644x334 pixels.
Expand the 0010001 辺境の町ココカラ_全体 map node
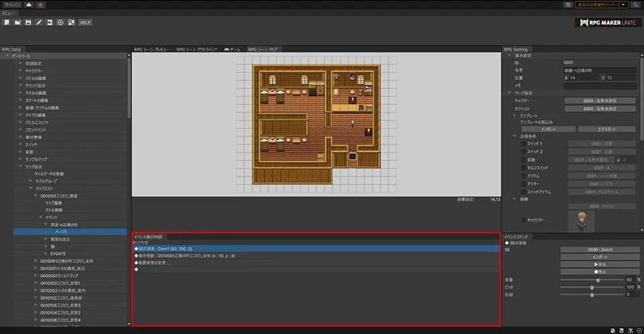[x=37, y=260]
